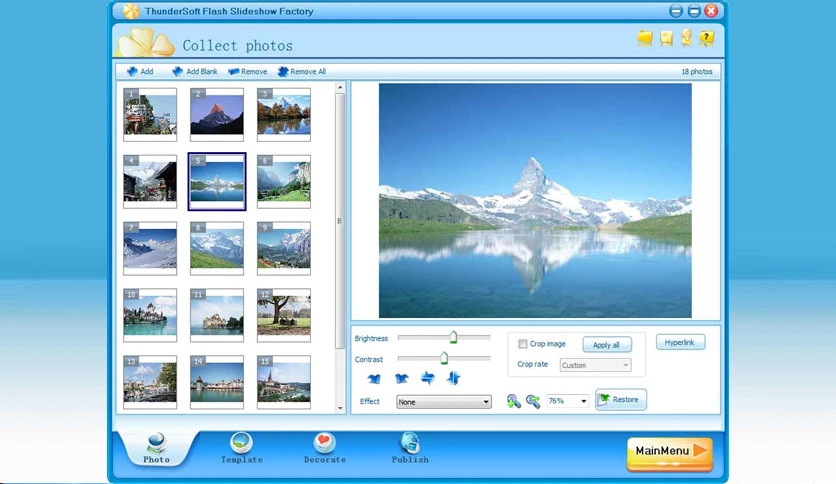The height and width of the screenshot is (484, 836).
Task: Select photo thumbnail number 10
Action: pyautogui.click(x=150, y=315)
